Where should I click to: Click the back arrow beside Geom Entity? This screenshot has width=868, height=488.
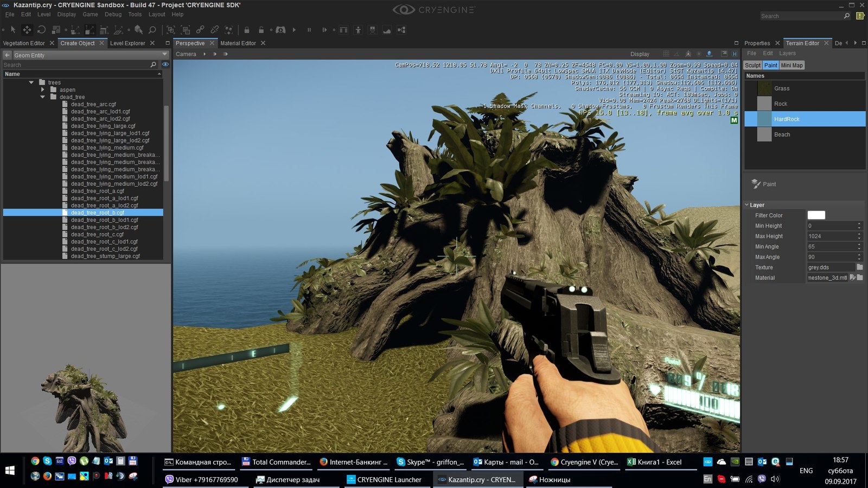point(8,55)
